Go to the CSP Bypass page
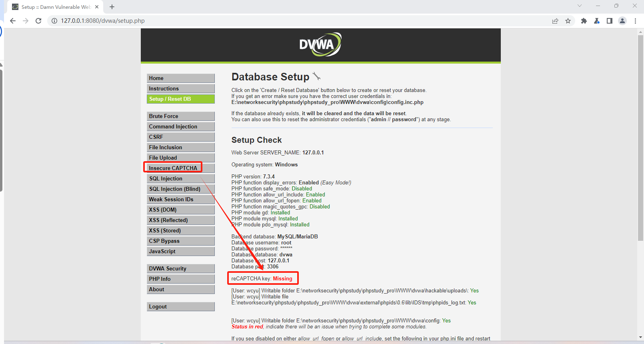Screen dimensions: 644x344 (181, 241)
